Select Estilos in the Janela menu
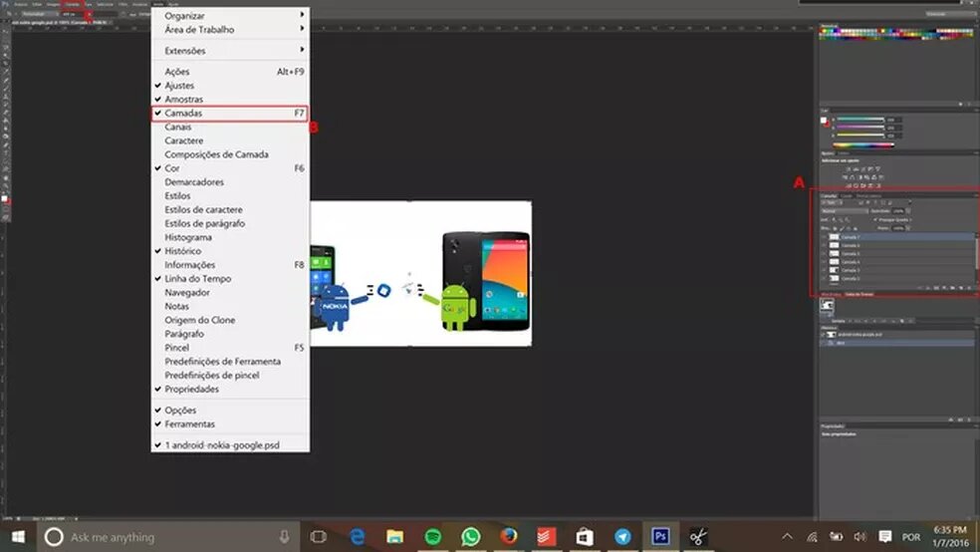The height and width of the screenshot is (552, 980). (x=230, y=195)
